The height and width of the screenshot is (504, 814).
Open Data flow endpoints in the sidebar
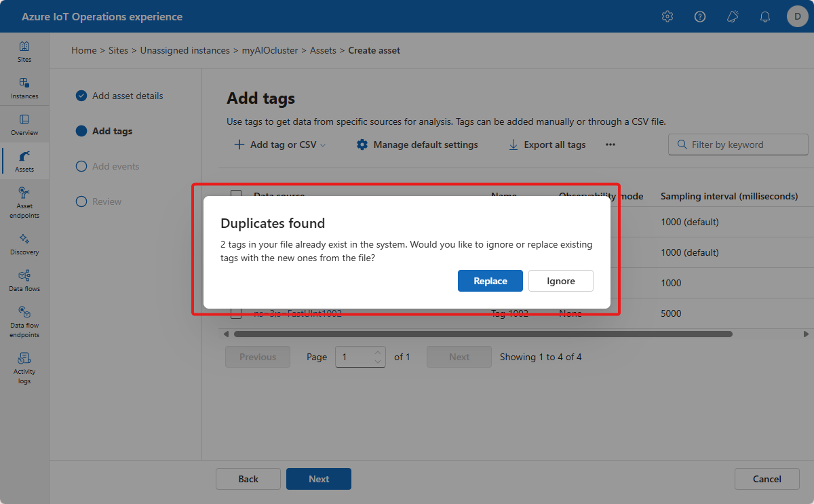(x=24, y=322)
